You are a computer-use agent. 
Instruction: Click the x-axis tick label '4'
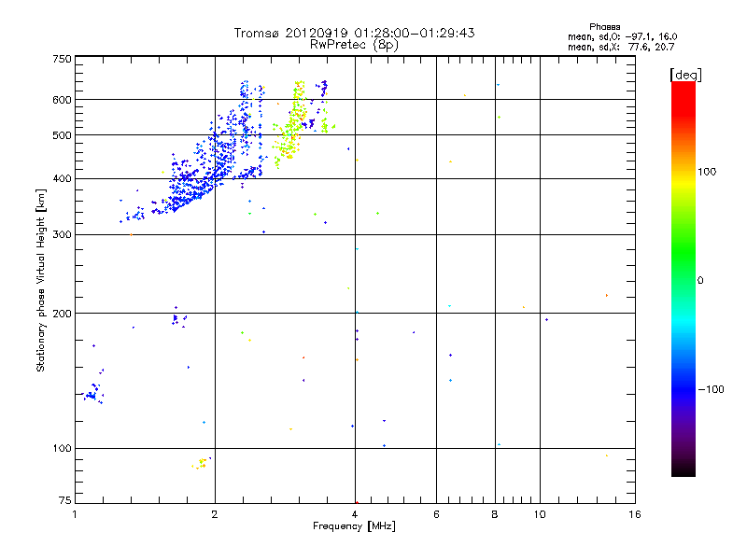tap(355, 514)
